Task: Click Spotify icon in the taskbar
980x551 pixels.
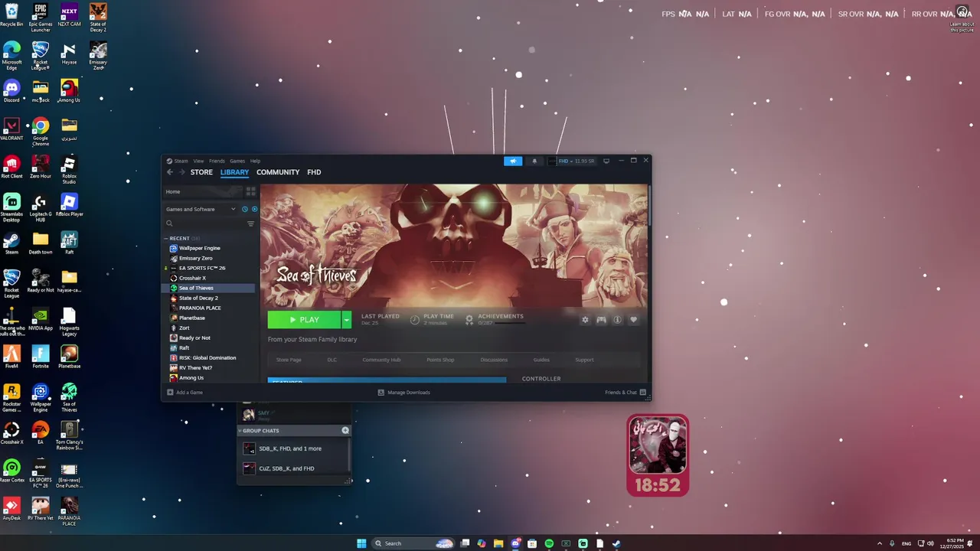Action: (x=549, y=543)
